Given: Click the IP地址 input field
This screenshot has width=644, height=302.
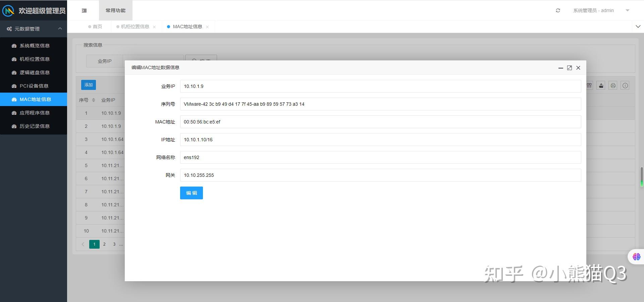Looking at the screenshot, I should pyautogui.click(x=380, y=140).
